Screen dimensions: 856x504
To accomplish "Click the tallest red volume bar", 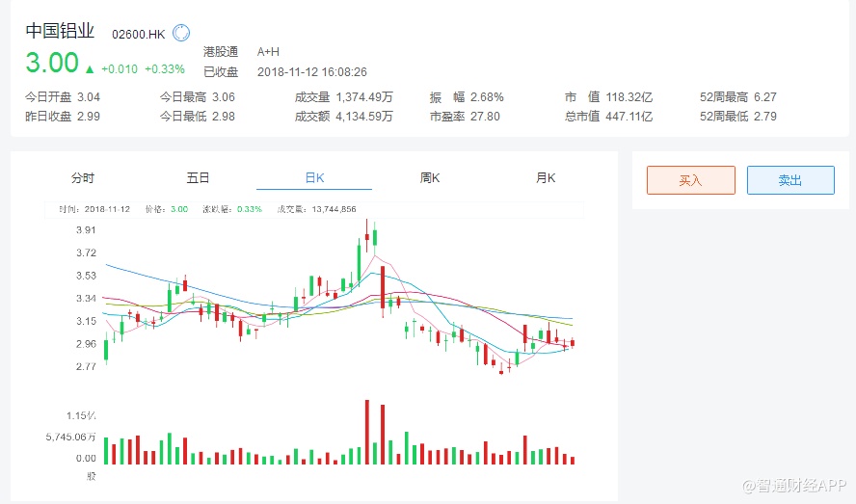I will [367, 432].
